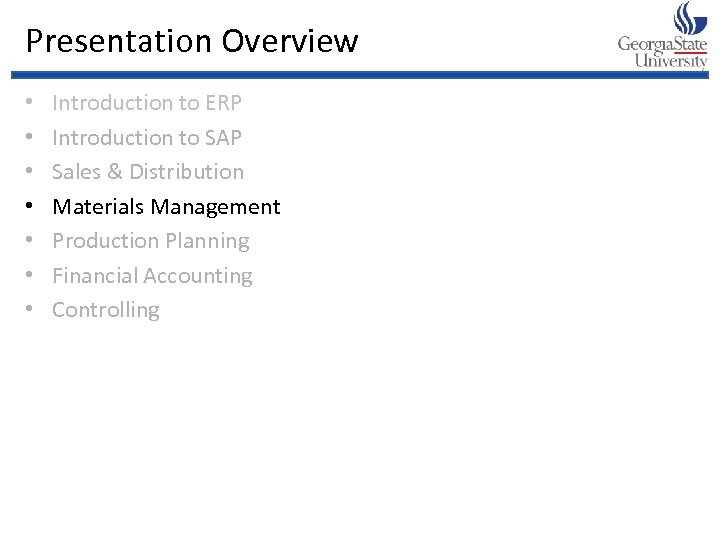Click the bullet beside Materials Management
The height and width of the screenshot is (540, 720).
31,208
